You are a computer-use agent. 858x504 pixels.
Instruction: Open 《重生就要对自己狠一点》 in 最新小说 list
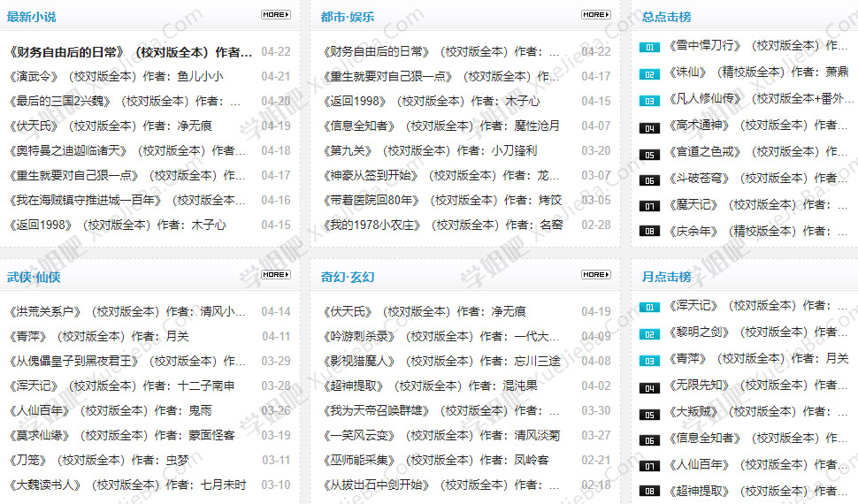[x=127, y=176]
